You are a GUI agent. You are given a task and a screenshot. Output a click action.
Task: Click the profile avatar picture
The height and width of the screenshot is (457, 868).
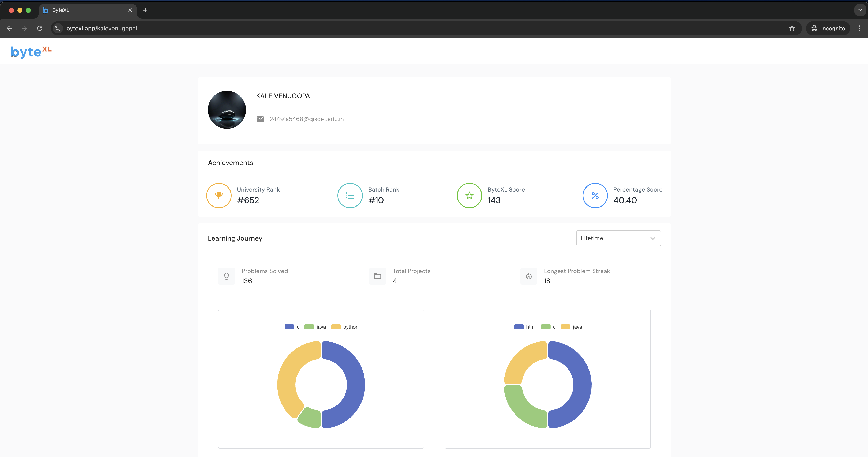click(227, 110)
